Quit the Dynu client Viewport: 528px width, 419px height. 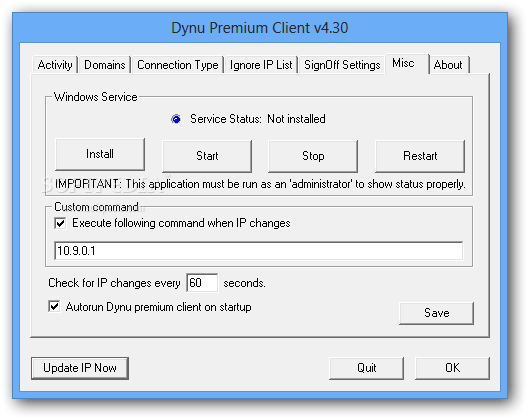point(366,368)
